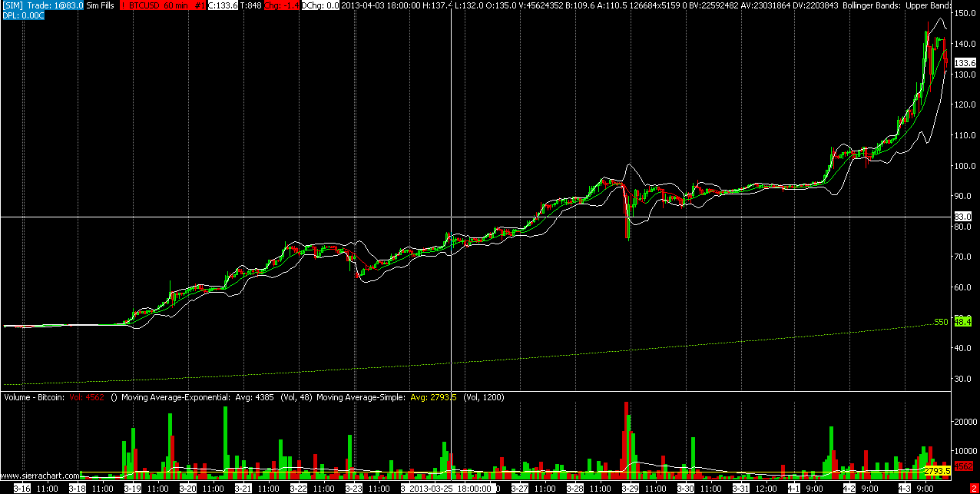This screenshot has height=494, width=980.
Task: Select the '(Vol, 48)' parameters text
Action: 296,397
